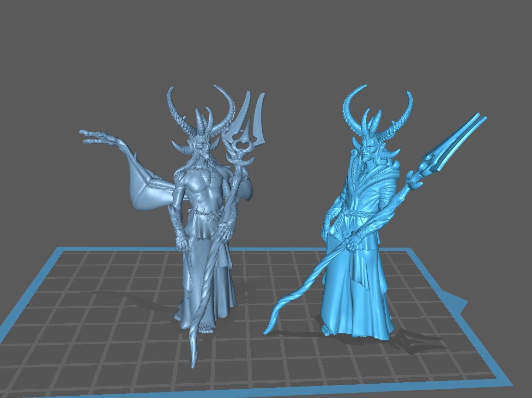Click the right model's bare foot

[327, 330]
